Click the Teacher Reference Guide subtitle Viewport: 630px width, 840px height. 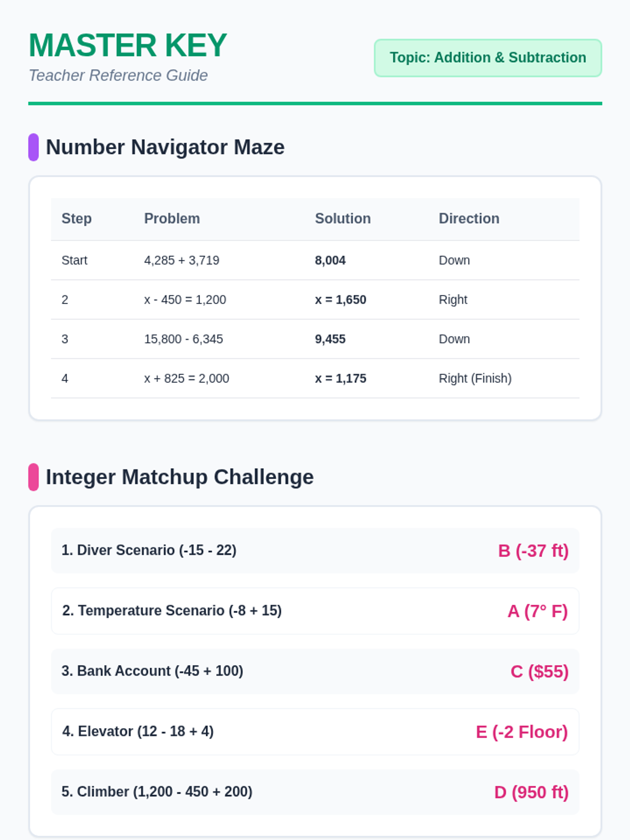point(118,76)
